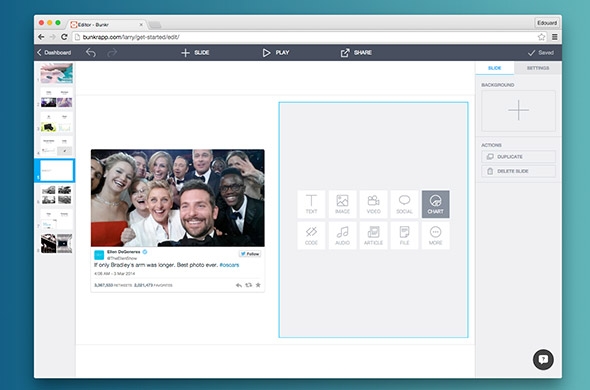Duplicate the current slide
The image size is (590, 390).
click(x=518, y=157)
